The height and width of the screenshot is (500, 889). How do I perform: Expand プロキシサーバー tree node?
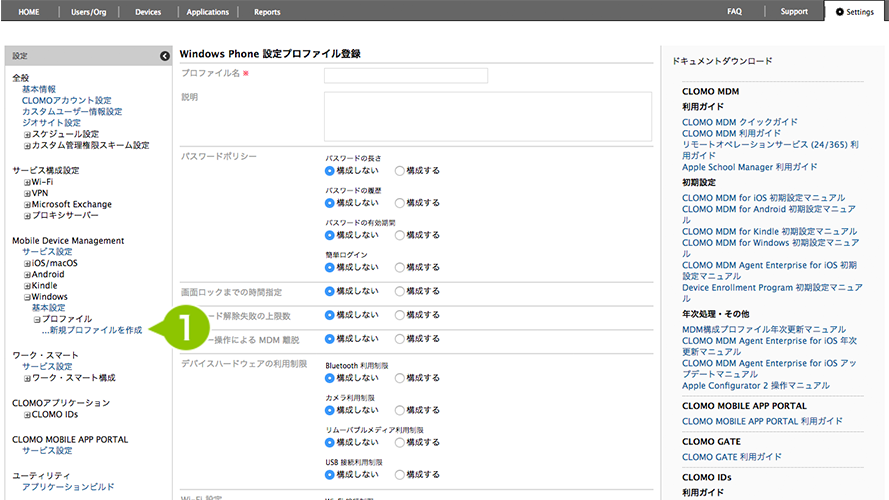click(x=27, y=216)
